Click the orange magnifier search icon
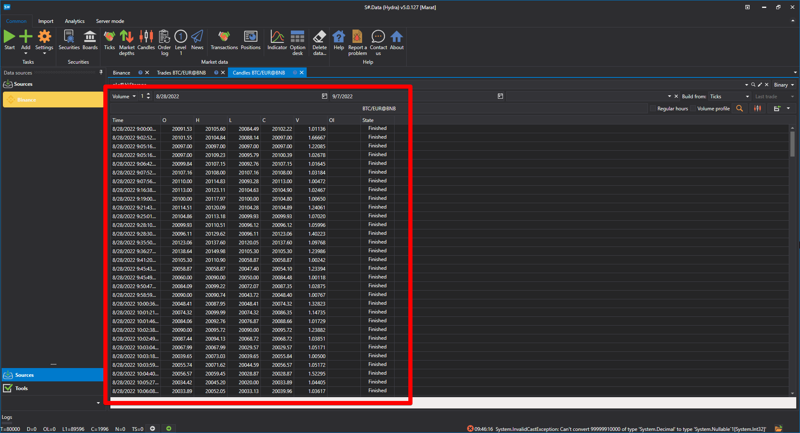This screenshot has width=800, height=433. 740,108
